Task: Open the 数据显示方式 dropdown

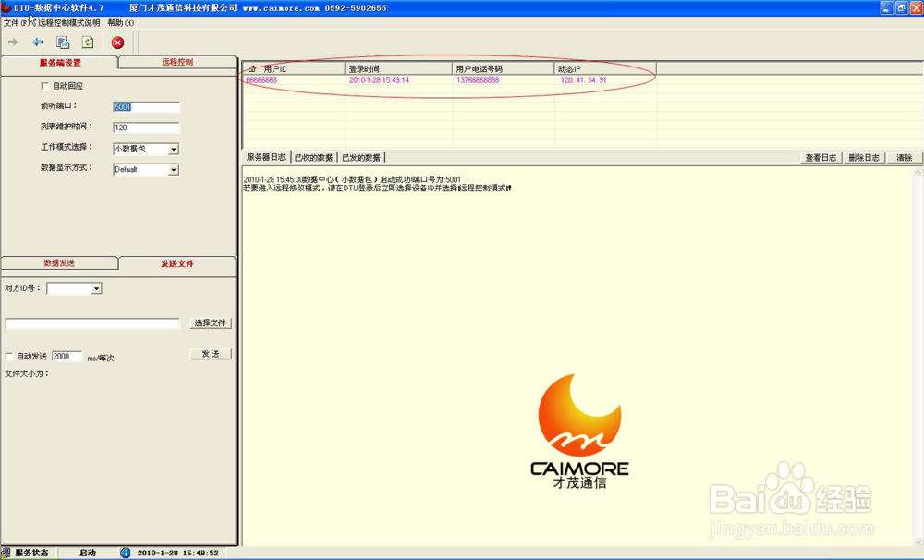Action: click(174, 170)
